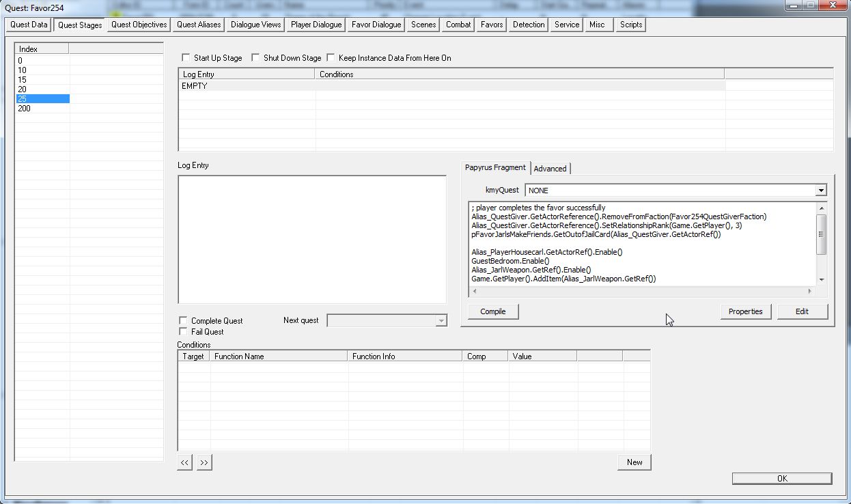Image resolution: width=851 pixels, height=504 pixels.
Task: Open the Quest Aliases tab
Action: (x=199, y=25)
